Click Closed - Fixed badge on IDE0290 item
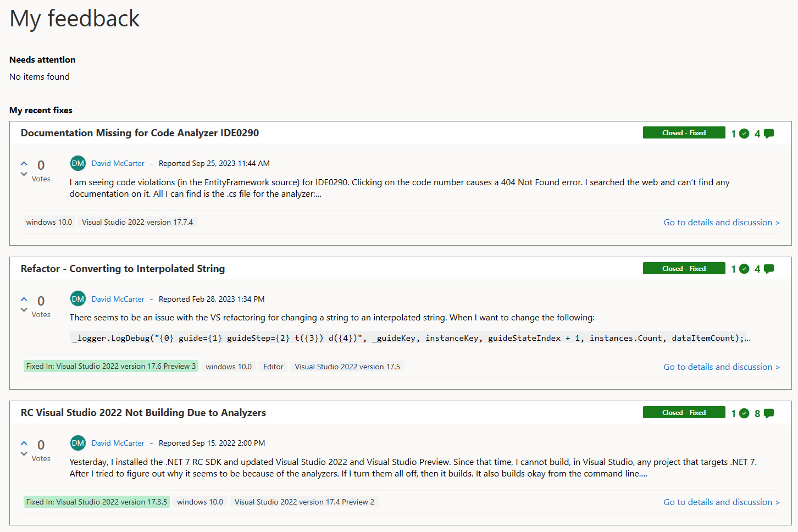The width and height of the screenshot is (798, 532). pyautogui.click(x=684, y=133)
